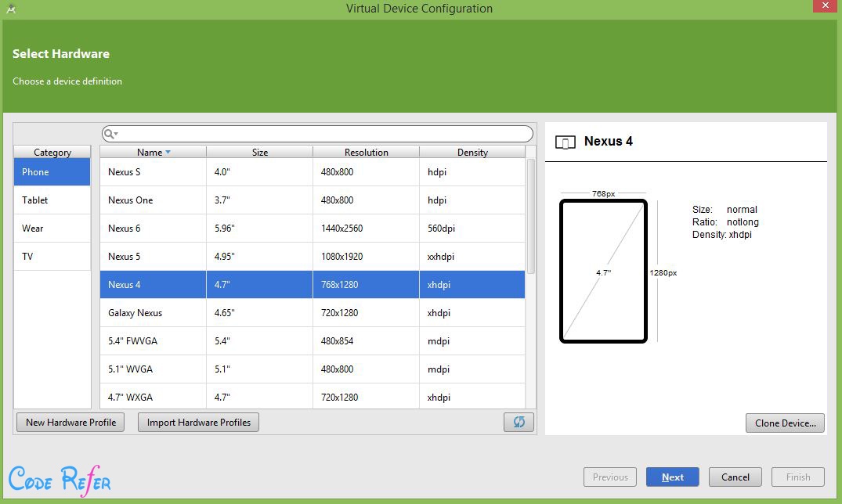Select the Wear category
The width and height of the screenshot is (842, 504).
point(52,229)
